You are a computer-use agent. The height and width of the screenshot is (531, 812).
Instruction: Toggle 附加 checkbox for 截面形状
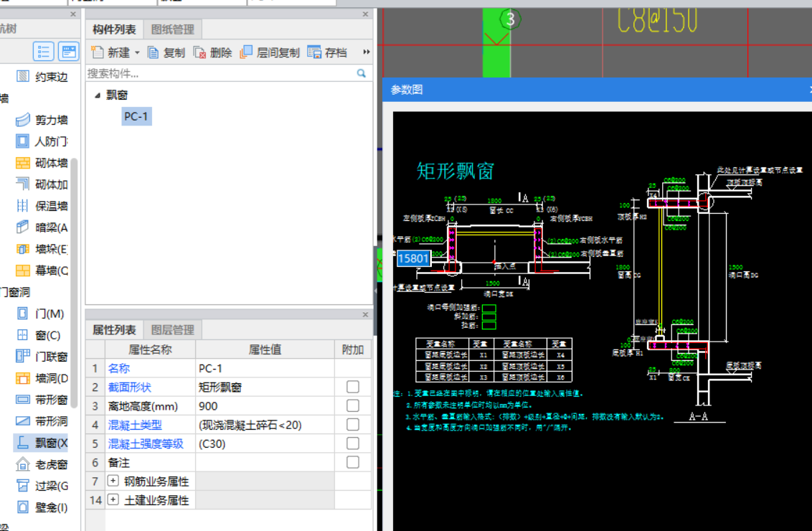(x=353, y=387)
